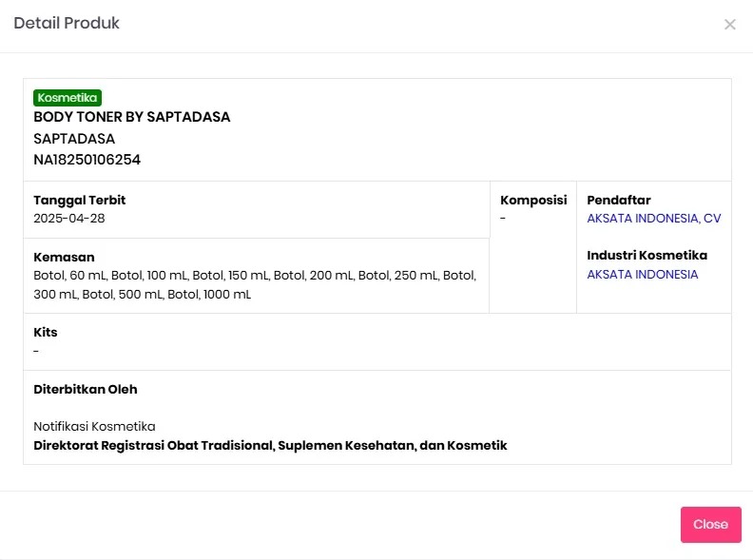Viewport: 753px width, 560px height.
Task: Click the issue date 2025-04-28
Action: [69, 219]
